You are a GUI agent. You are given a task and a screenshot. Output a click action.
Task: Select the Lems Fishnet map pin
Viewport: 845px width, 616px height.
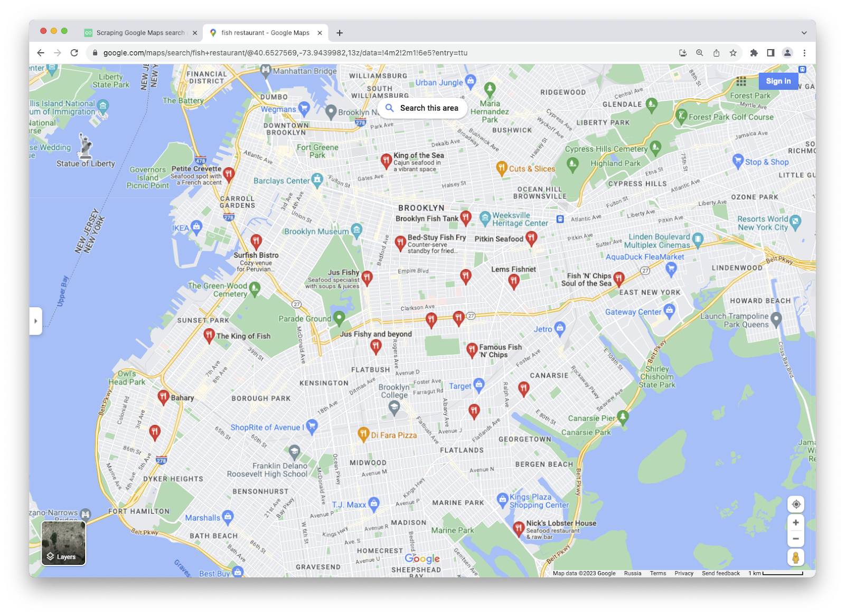pos(513,282)
